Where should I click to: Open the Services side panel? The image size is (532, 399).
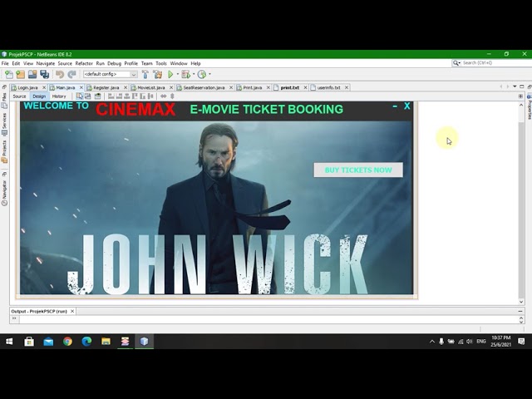pos(4,125)
